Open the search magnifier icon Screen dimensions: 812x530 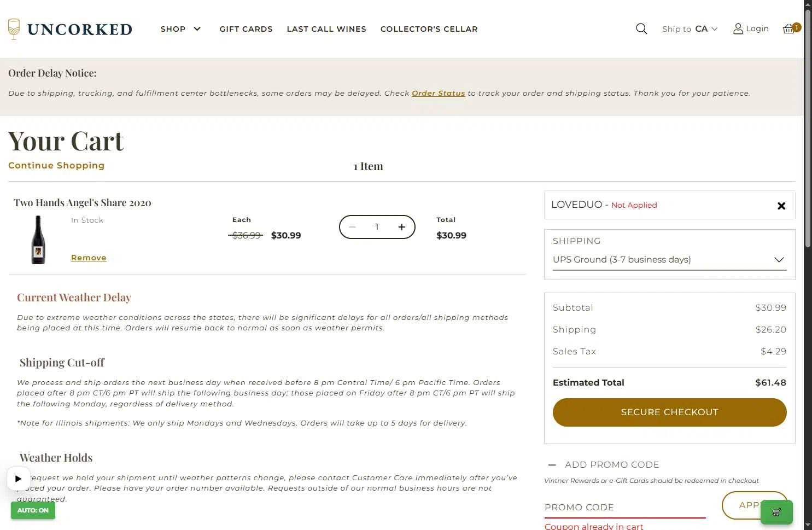[641, 29]
